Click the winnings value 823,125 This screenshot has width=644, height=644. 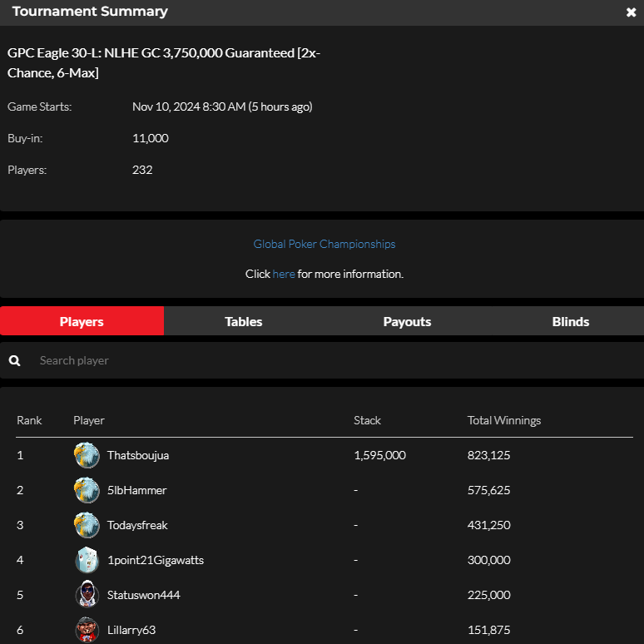click(488, 455)
